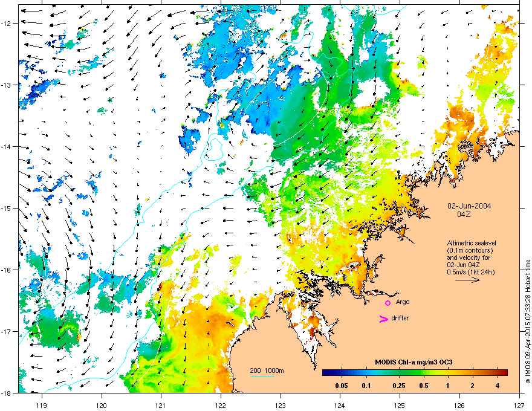The image size is (532, 411).
Task: Click the longitude label '120'
Action: point(102,405)
